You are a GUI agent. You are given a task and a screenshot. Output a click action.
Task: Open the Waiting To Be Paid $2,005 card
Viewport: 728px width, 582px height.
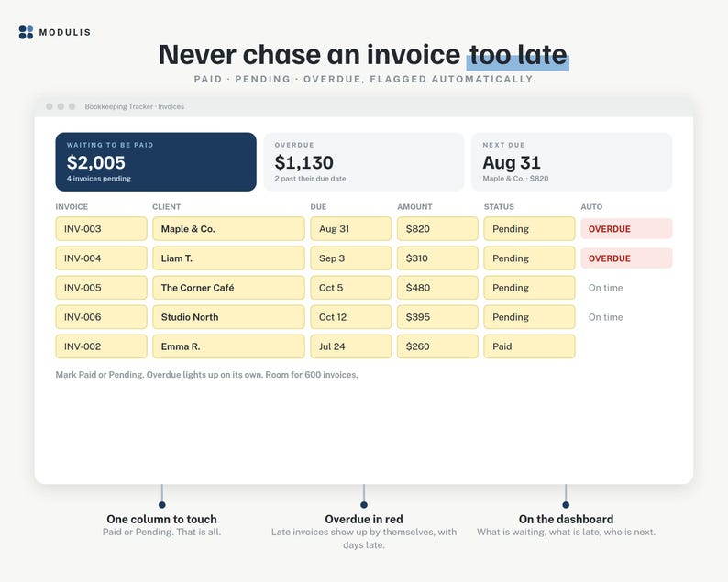pyautogui.click(x=156, y=162)
